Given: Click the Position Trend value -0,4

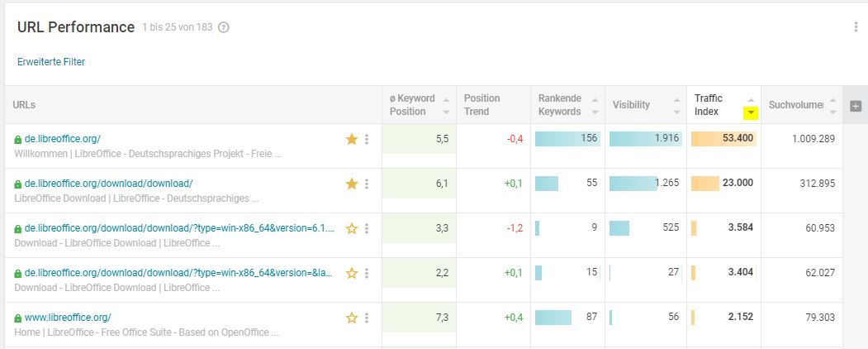Looking at the screenshot, I should coord(515,138).
